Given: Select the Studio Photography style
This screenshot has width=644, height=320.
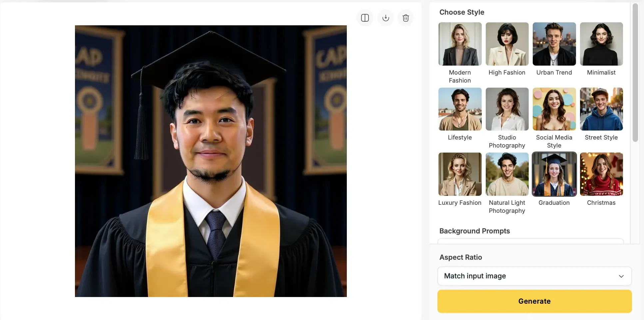Looking at the screenshot, I should click(507, 109).
